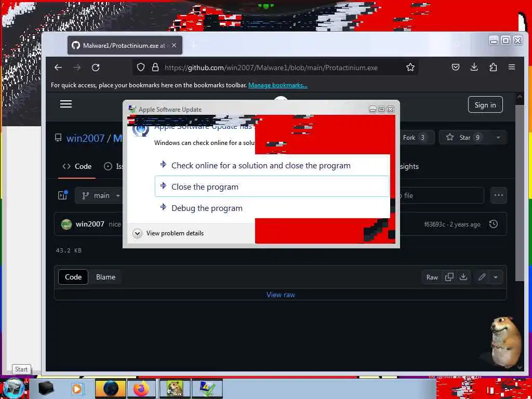
Task: Open the Pocket save icon
Action: [455, 67]
